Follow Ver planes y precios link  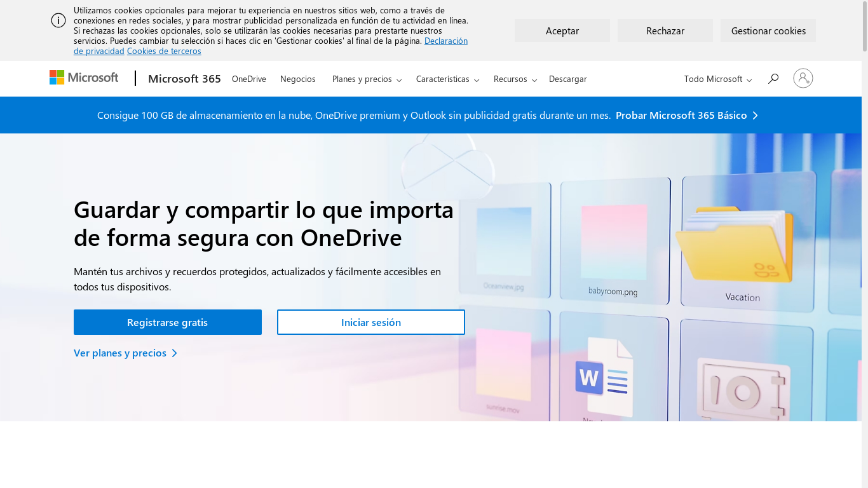pos(125,353)
